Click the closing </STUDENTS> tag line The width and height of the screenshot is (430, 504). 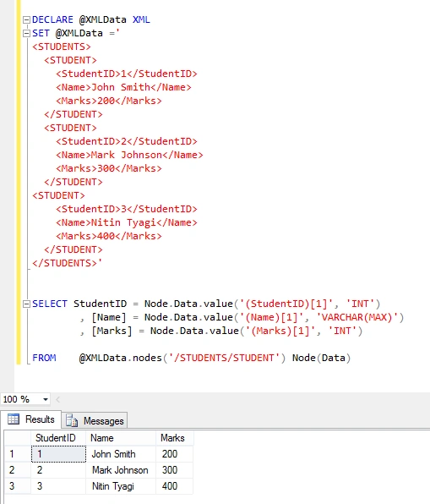pyautogui.click(x=67, y=263)
